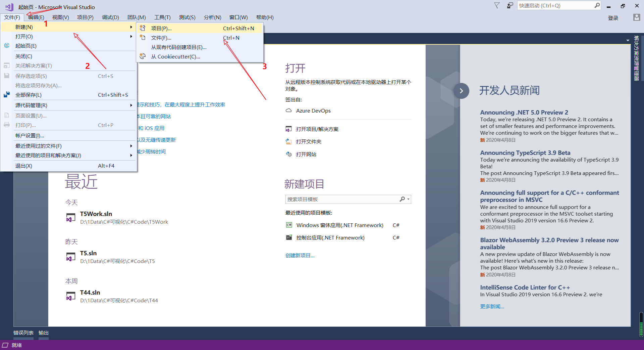Viewport: 644px width, 350px height.
Task: Expand the 源代码管理(R) submenu arrow
Action: coord(131,105)
